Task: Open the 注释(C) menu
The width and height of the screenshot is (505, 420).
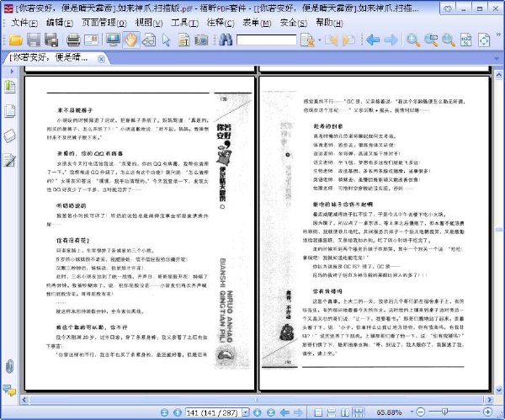Action: pyautogui.click(x=221, y=23)
